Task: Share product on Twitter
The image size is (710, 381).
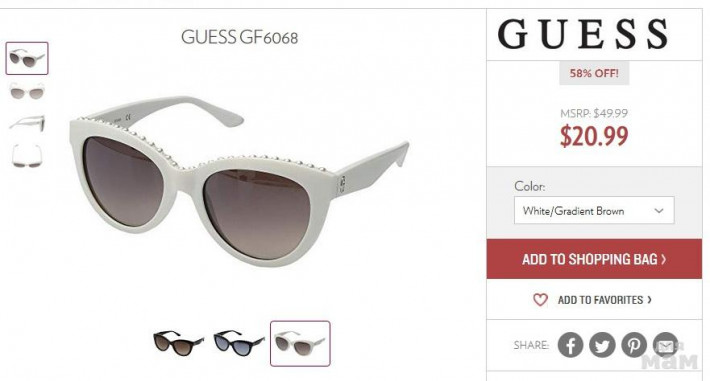Action: click(x=602, y=345)
